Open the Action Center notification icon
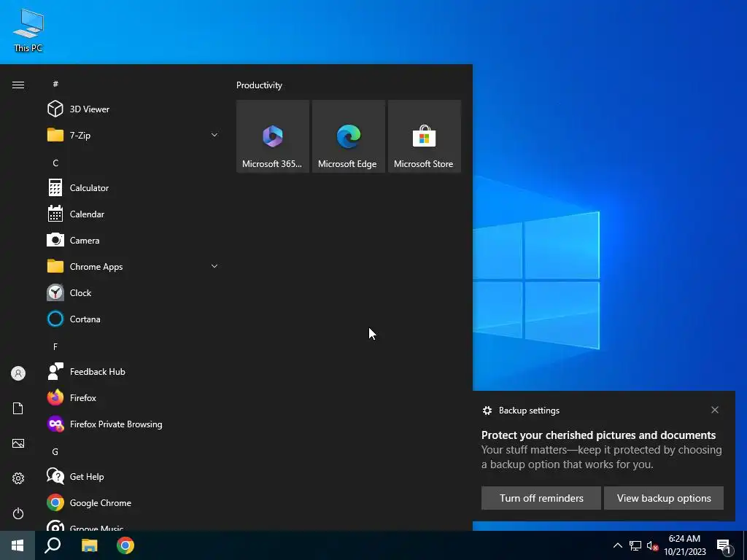The height and width of the screenshot is (560, 747). coord(724,545)
